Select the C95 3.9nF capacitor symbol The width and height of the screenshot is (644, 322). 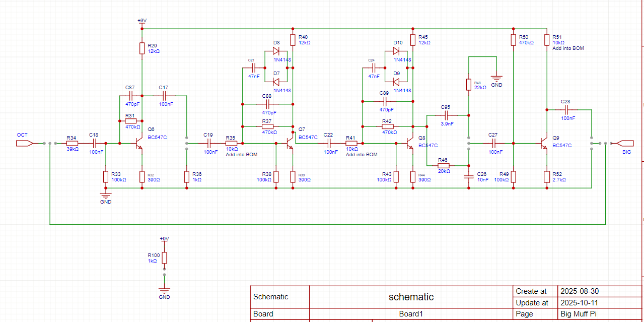pos(446,115)
